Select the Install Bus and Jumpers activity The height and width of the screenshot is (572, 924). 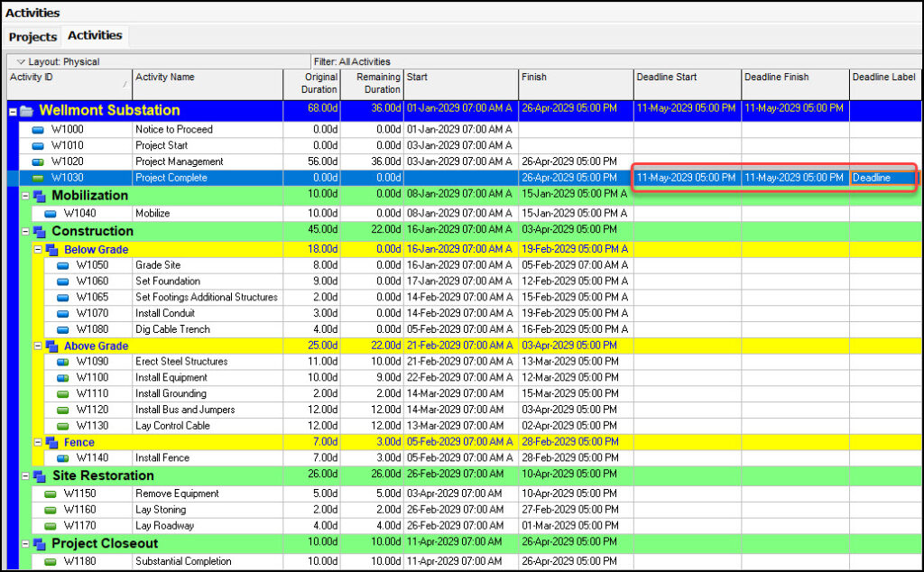click(x=185, y=410)
